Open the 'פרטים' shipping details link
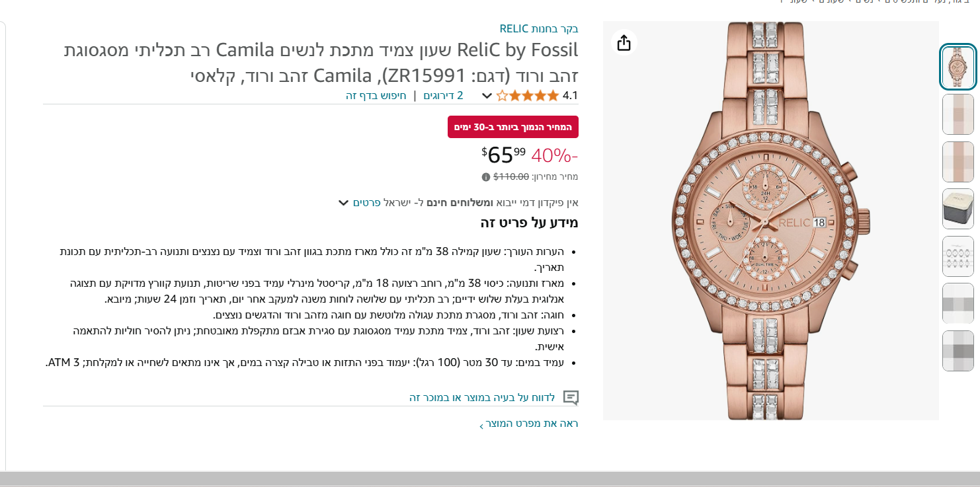The image size is (980, 487). tap(366, 202)
